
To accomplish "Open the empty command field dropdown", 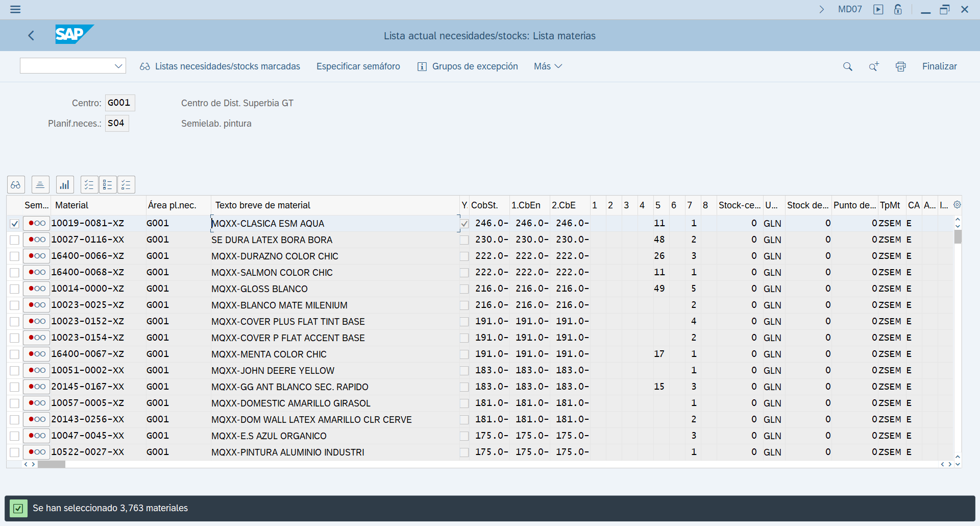I will [118, 66].
